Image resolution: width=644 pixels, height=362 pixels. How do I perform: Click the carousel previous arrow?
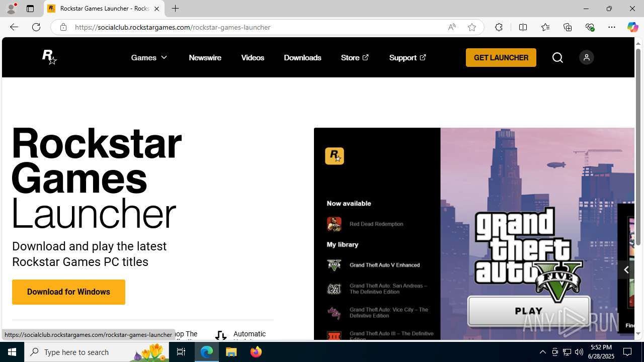click(x=626, y=270)
